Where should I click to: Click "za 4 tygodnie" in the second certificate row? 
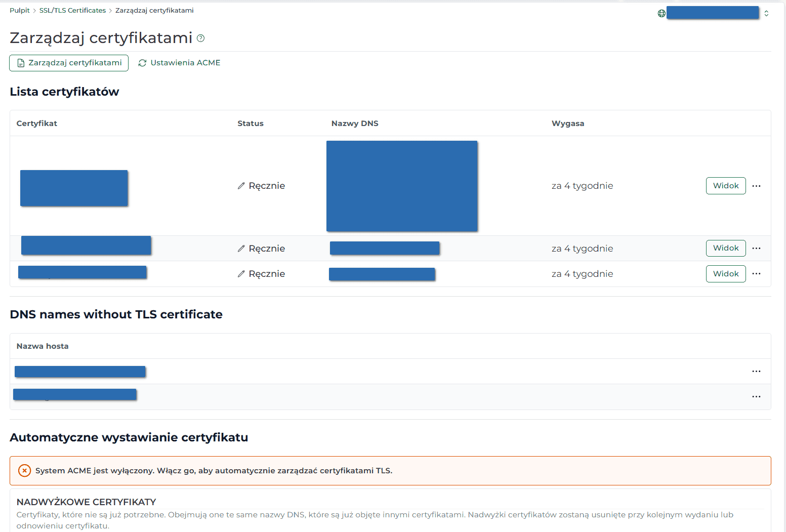(x=582, y=249)
